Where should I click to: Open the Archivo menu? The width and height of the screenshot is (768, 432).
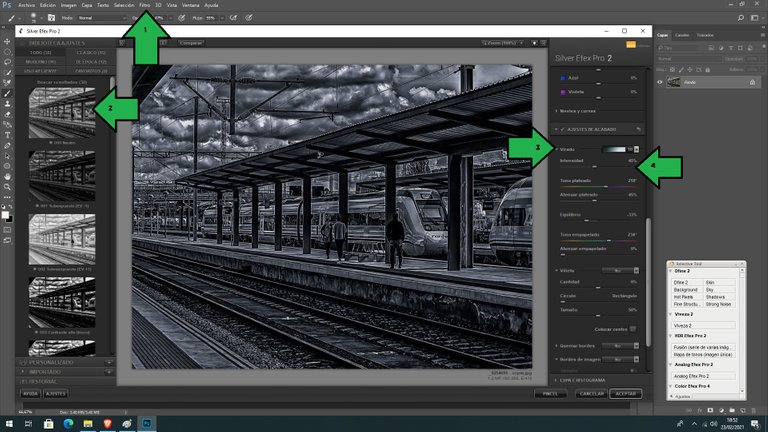pos(26,5)
